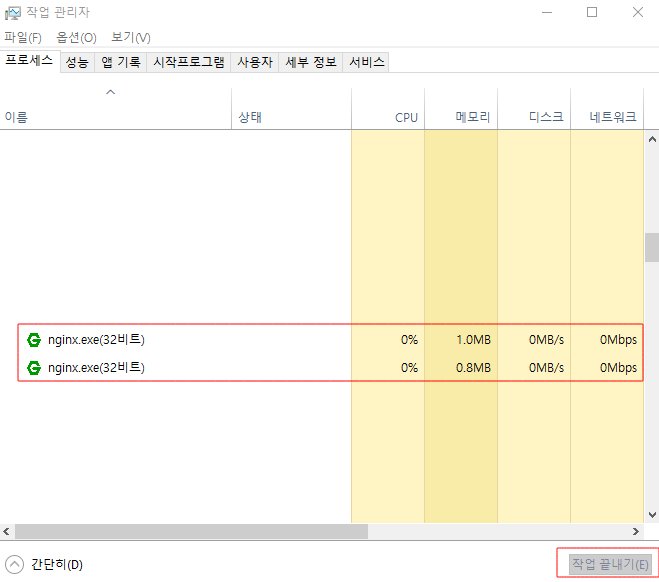Sort by CPU column header
This screenshot has width=659, height=582.
tap(388, 109)
